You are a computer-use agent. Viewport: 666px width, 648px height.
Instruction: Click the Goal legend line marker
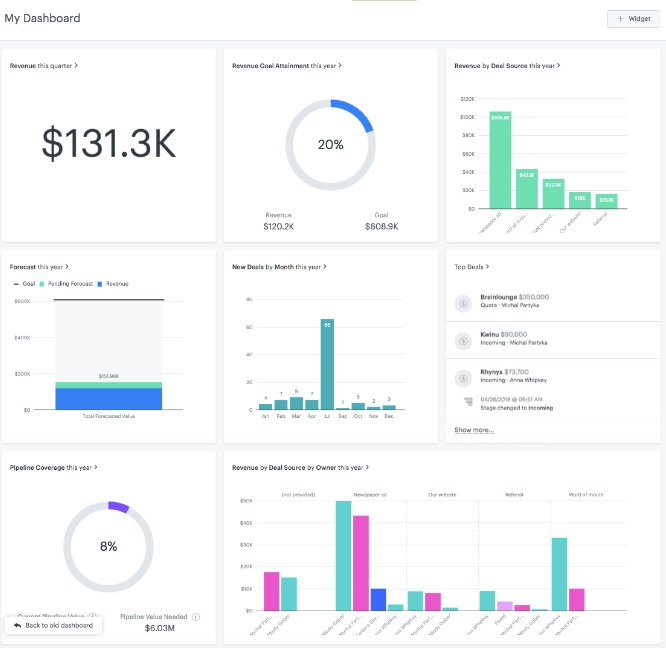(x=16, y=284)
